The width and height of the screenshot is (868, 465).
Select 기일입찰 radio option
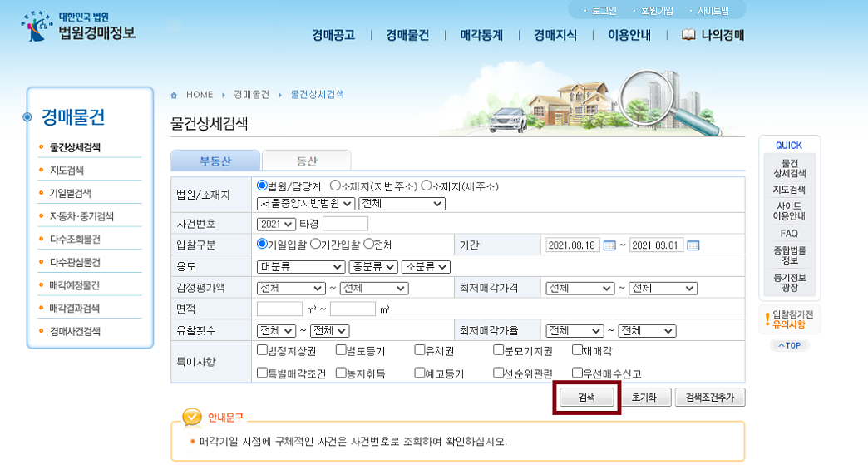pyautogui.click(x=262, y=244)
